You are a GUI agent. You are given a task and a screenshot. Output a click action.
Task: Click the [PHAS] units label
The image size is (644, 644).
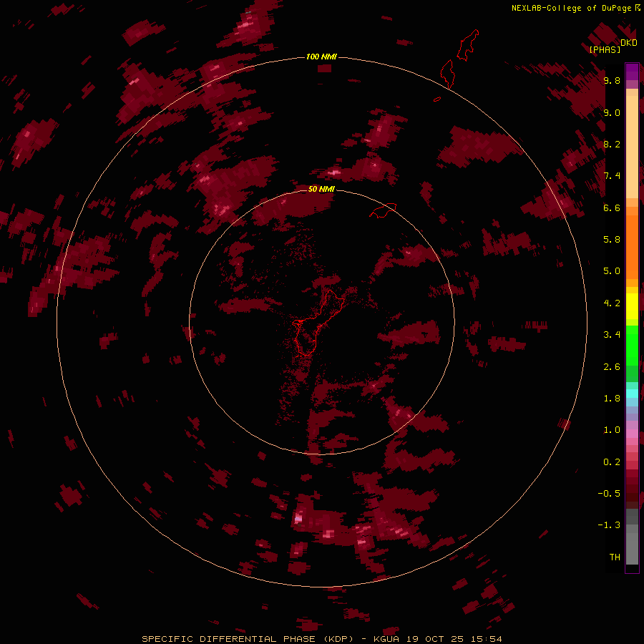pyautogui.click(x=605, y=49)
